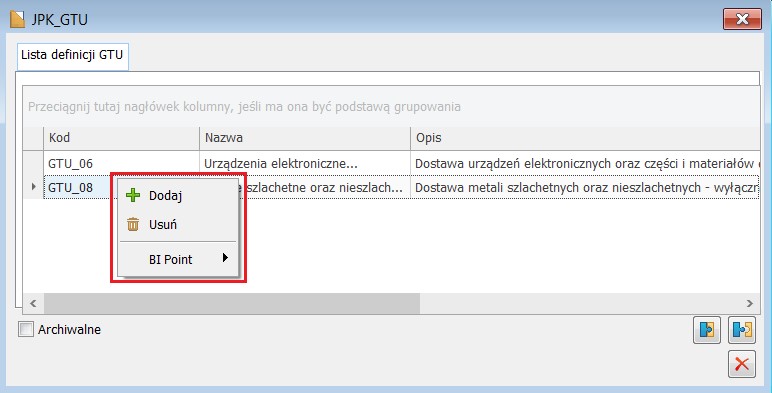772x393 pixels.
Task: Sort by the Opis column header
Action: (585, 137)
